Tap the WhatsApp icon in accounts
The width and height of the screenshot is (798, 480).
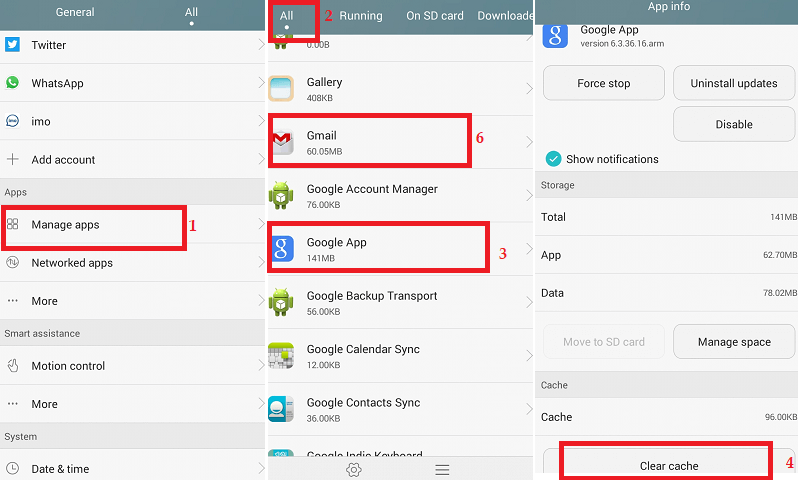(12, 82)
